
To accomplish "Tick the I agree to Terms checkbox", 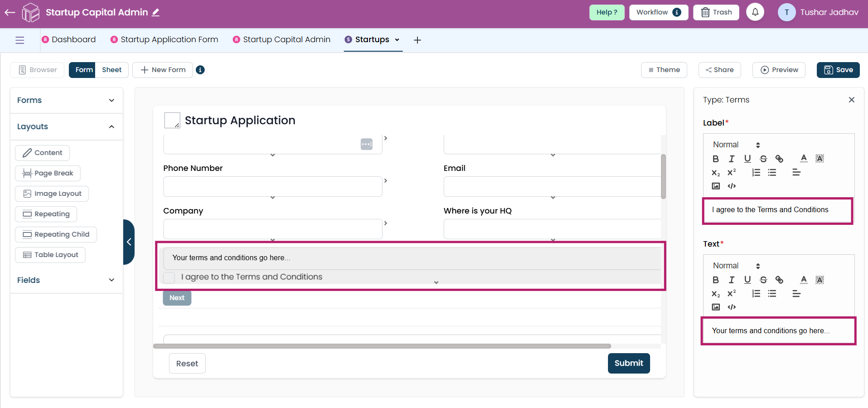I will [x=169, y=277].
